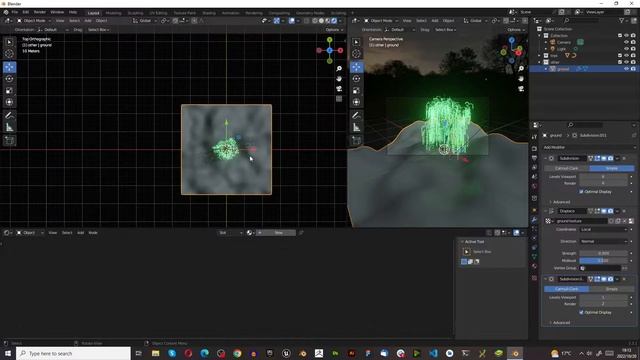Toggle other collection exclude checkbox
The height and width of the screenshot is (360, 640).
tap(620, 62)
